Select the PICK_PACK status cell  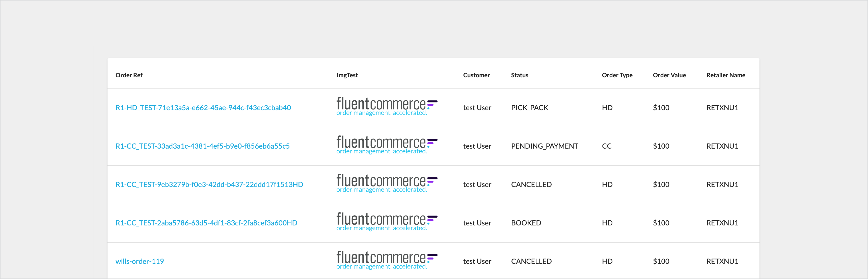pyautogui.click(x=529, y=108)
